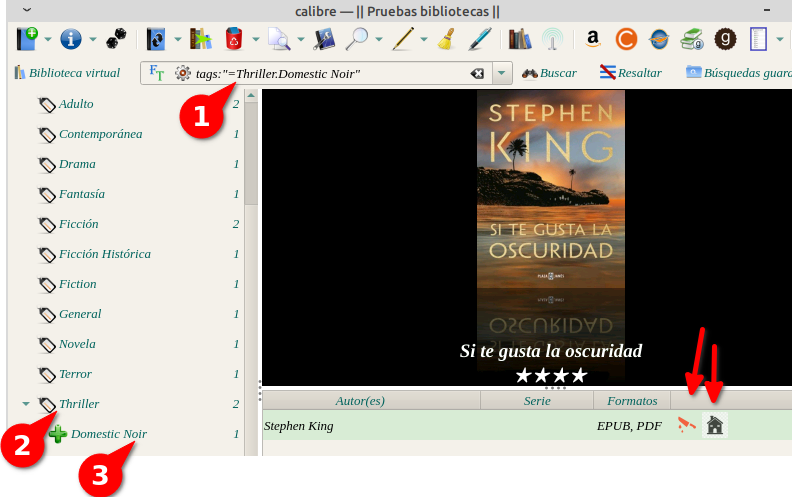The height and width of the screenshot is (497, 792).
Task: Click the document list toolbar icon
Action: coord(758,39)
